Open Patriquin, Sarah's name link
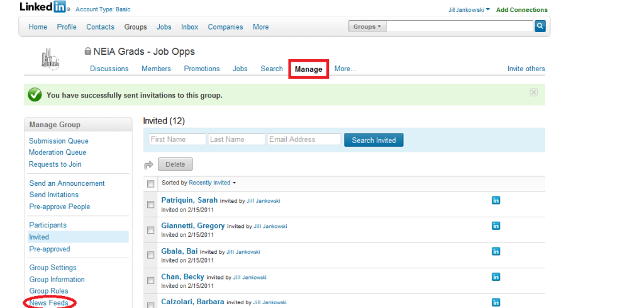Image resolution: width=644 pixels, height=308 pixels. pos(189,200)
